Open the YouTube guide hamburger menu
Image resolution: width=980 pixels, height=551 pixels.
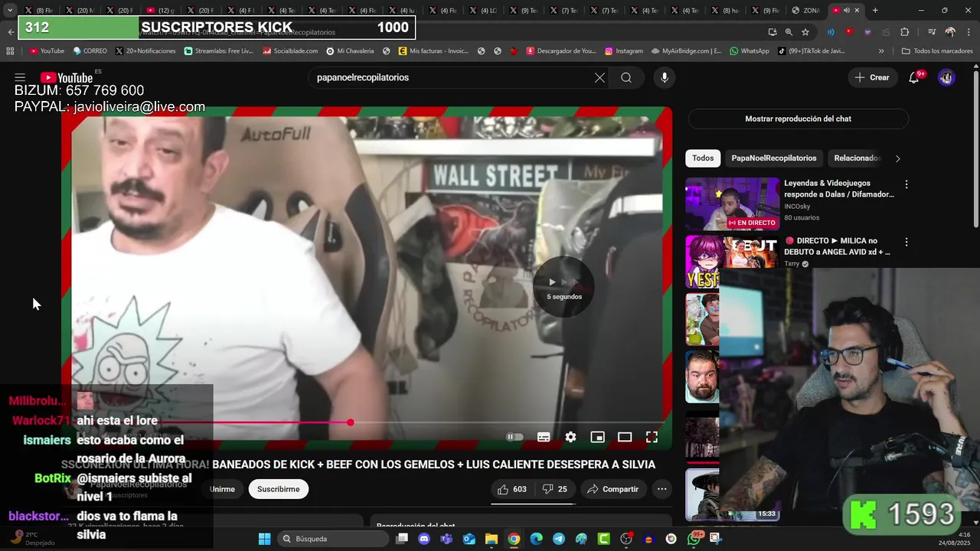(20, 77)
